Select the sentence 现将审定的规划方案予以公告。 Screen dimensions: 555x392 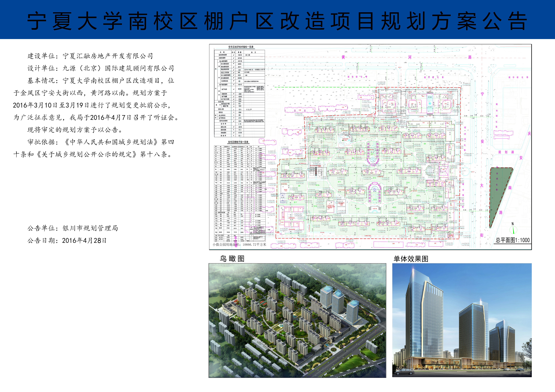click(x=76, y=130)
